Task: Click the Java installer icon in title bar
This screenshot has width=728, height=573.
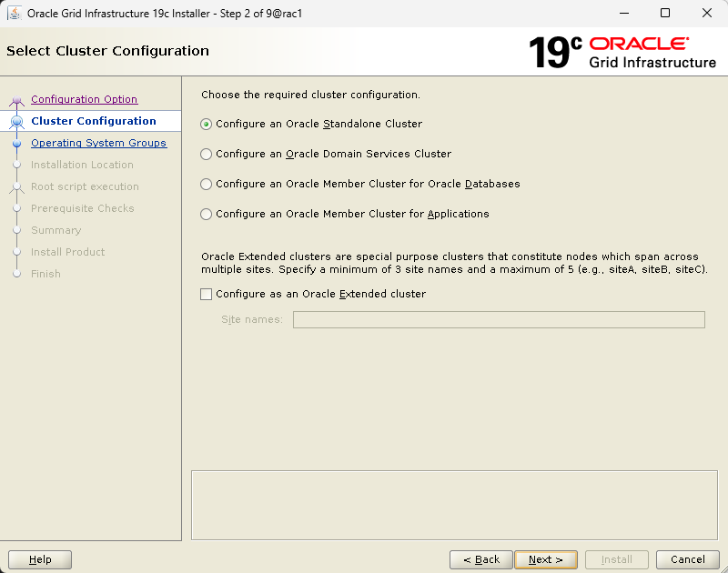Action: click(15, 13)
